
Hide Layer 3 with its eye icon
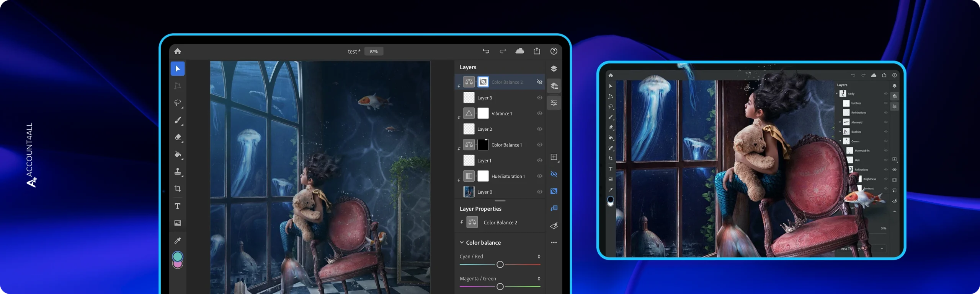(x=539, y=98)
